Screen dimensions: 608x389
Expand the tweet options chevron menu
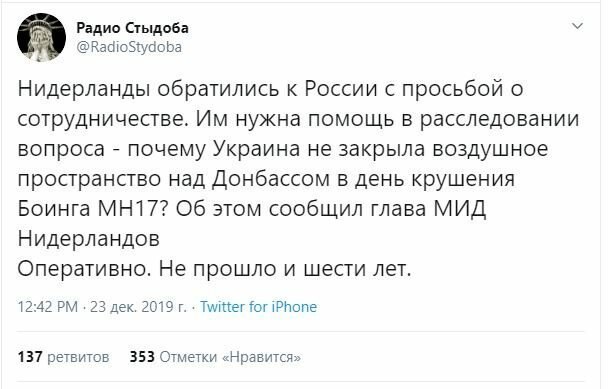pos(578,26)
